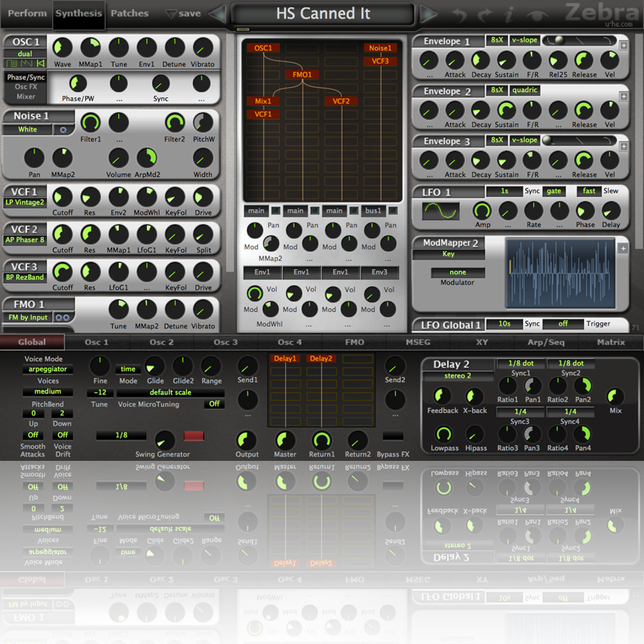Click the bowtie-shaped icon under OSC 1 dual
Viewport: 644px width, 644px height.
point(41,63)
